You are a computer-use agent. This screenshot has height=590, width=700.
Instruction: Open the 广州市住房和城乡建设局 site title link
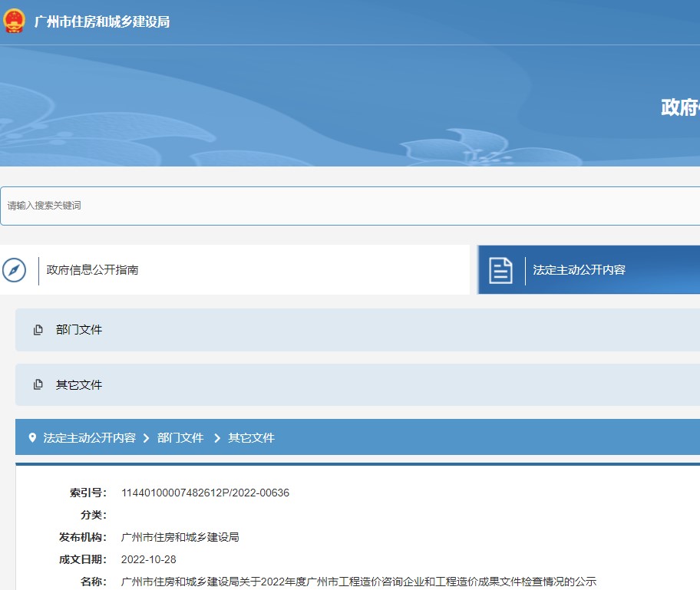pos(102,21)
